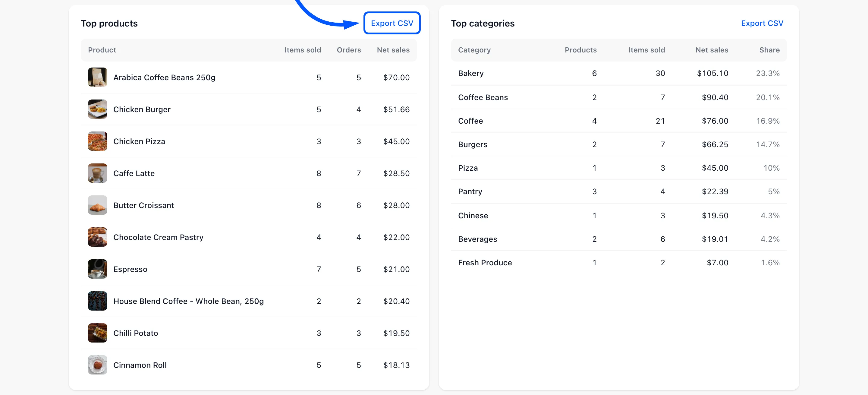Open the House Blend Coffee thumbnail

(x=98, y=301)
